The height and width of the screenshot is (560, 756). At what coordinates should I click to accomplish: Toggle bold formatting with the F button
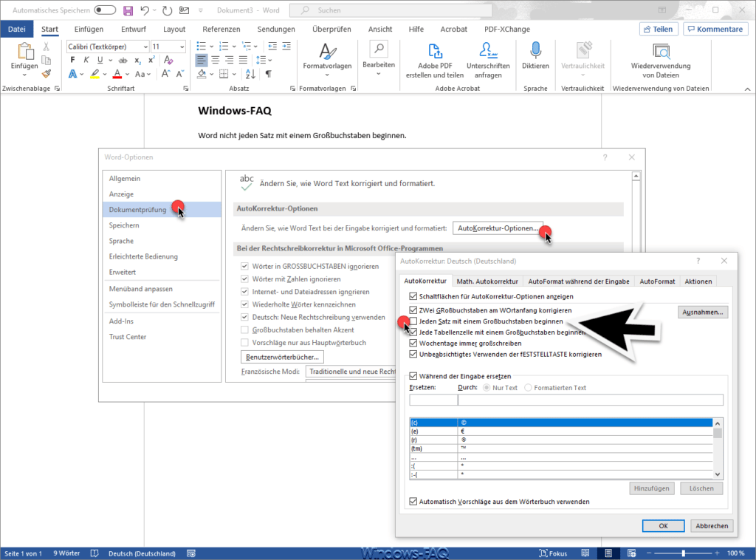(x=72, y=60)
